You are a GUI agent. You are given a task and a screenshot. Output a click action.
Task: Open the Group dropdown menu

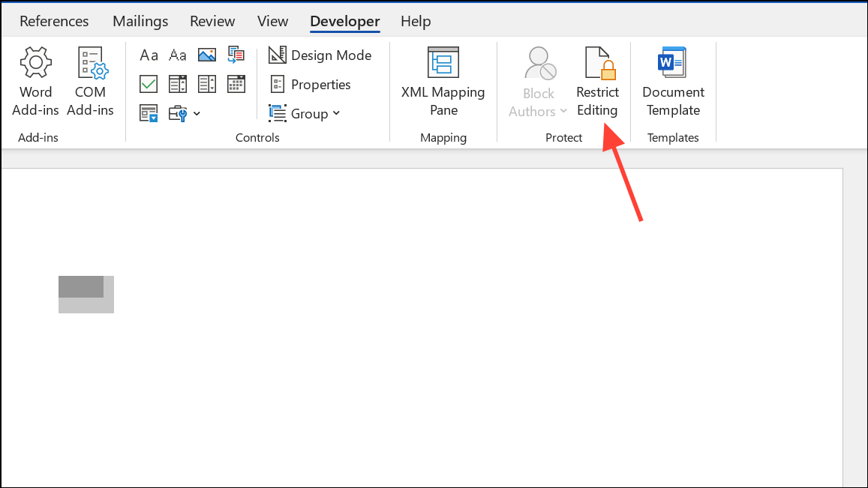point(305,112)
